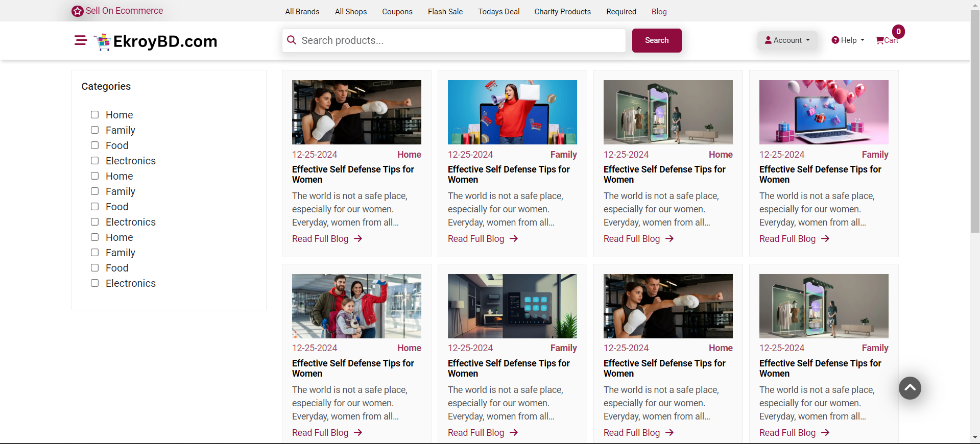Click the magnifier icon in search bar
Viewport: 980px width, 444px height.
292,40
